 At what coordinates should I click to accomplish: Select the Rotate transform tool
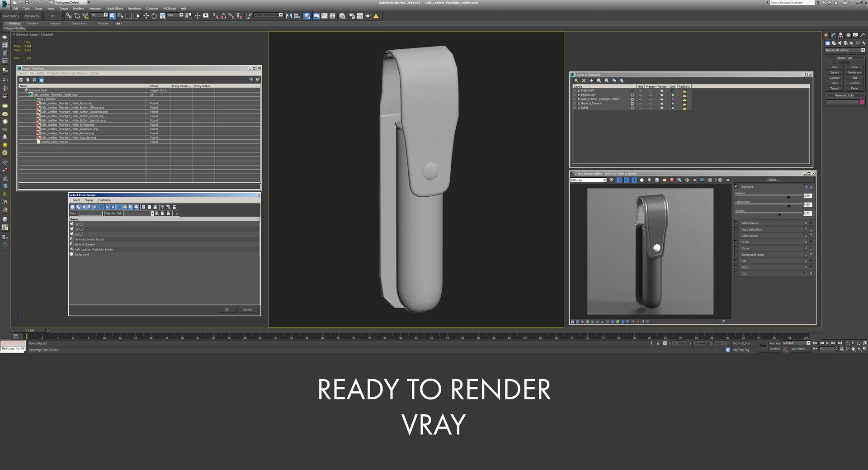tap(154, 16)
